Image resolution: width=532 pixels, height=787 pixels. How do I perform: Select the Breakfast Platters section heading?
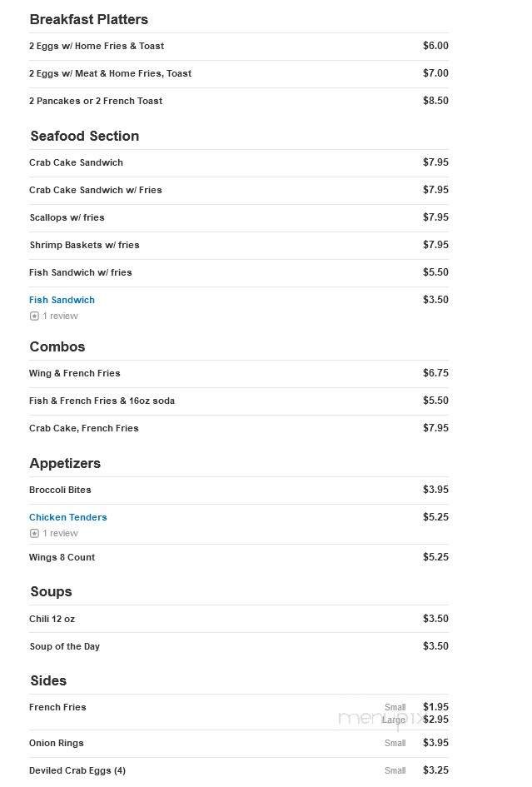point(89,19)
